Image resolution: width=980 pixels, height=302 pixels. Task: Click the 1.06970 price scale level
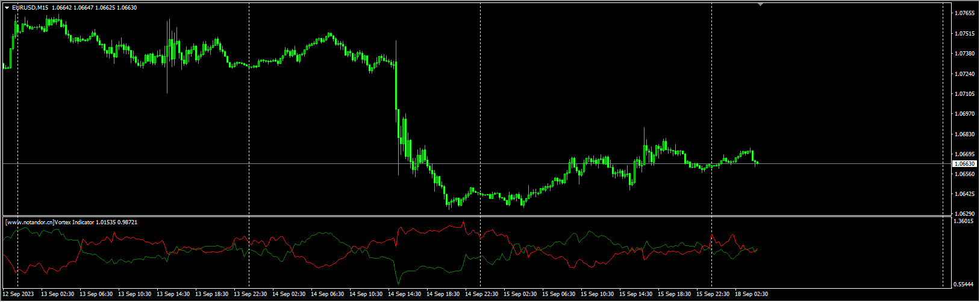[966, 114]
